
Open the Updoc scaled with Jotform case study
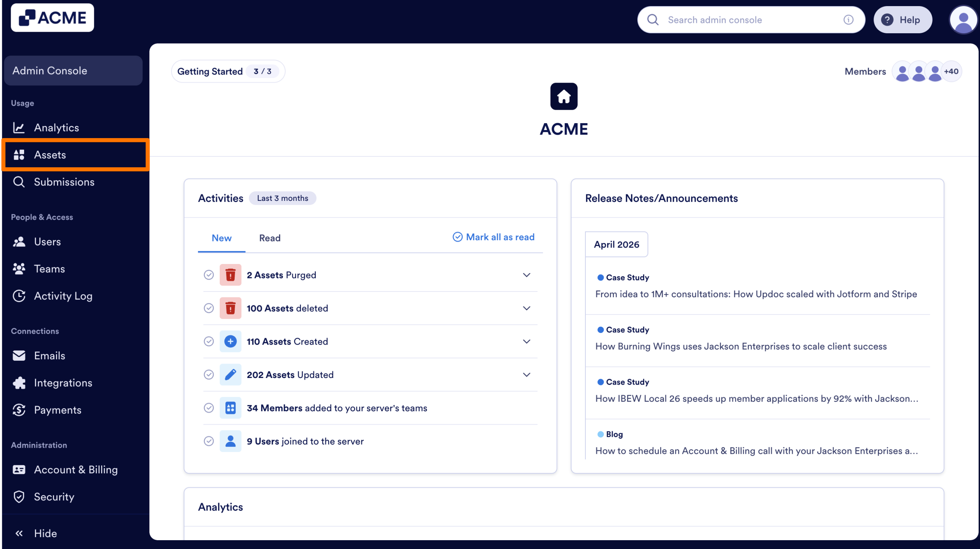click(756, 294)
